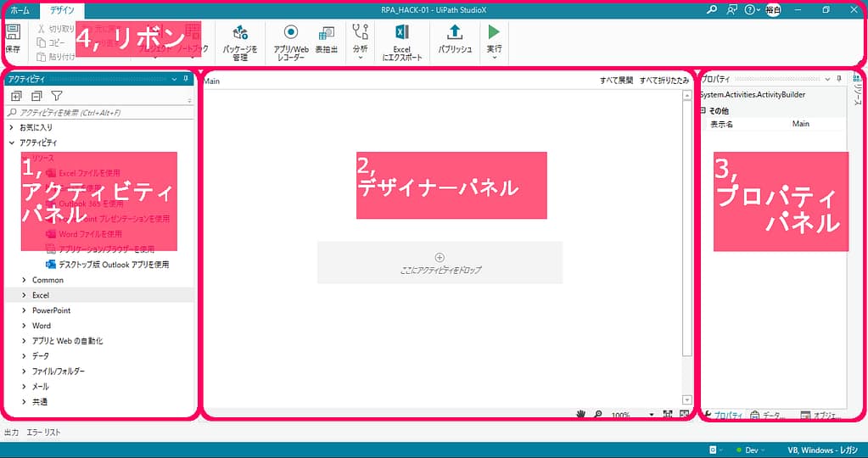Click the designer panel vertical scrollbar
The image size is (868, 458).
tap(687, 246)
